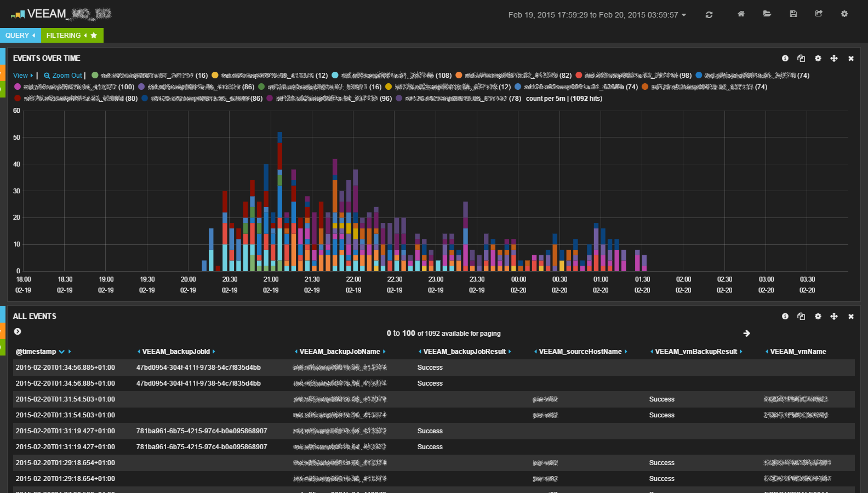Open VEEAM_vmName column header

pos(798,352)
